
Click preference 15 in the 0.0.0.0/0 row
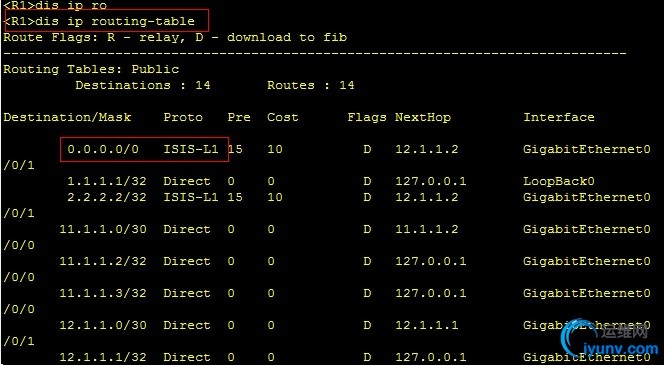[x=235, y=149]
